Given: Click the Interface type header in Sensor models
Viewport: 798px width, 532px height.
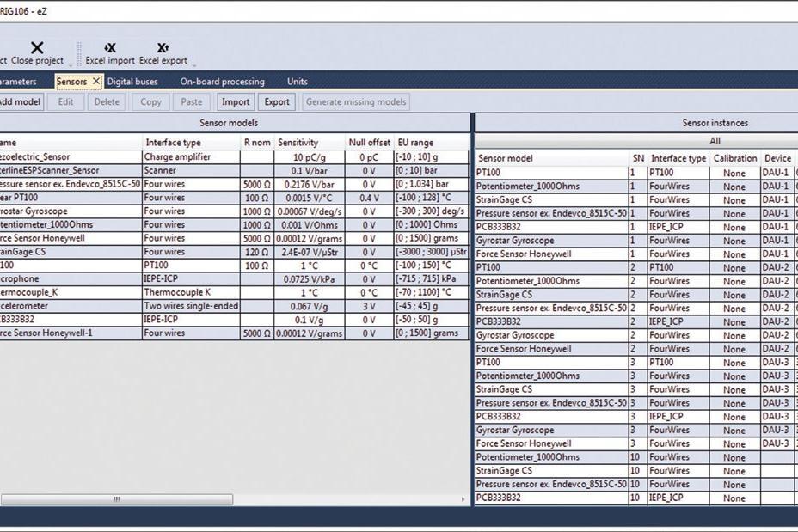Looking at the screenshot, I should pyautogui.click(x=173, y=143).
